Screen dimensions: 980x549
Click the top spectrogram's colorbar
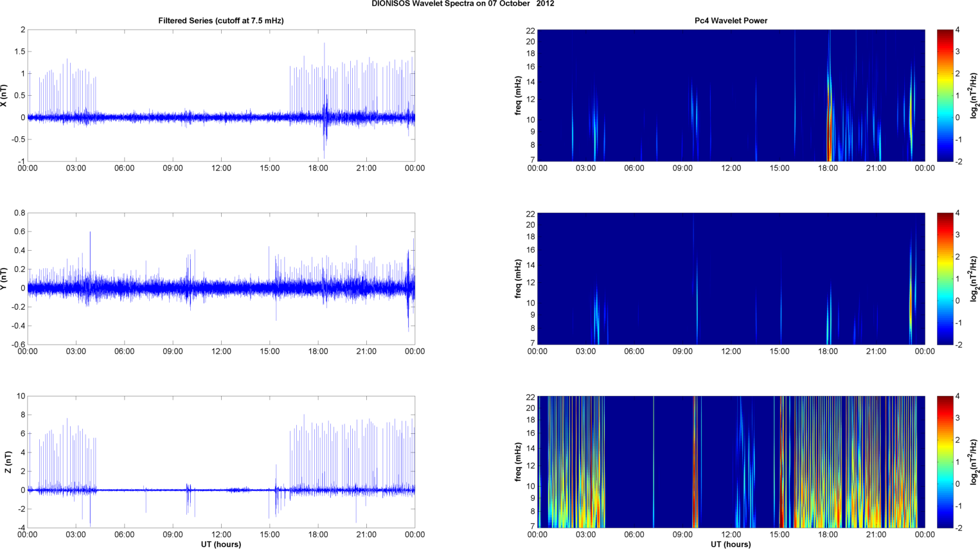pyautogui.click(x=945, y=95)
